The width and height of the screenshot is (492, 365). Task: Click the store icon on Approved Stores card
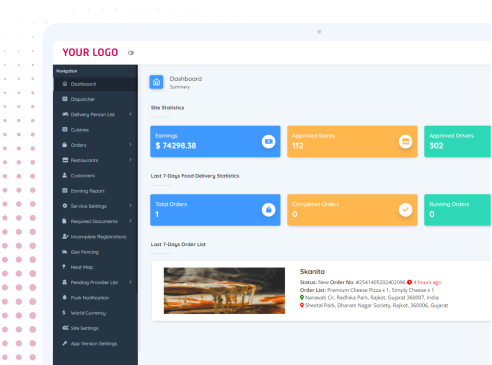405,141
